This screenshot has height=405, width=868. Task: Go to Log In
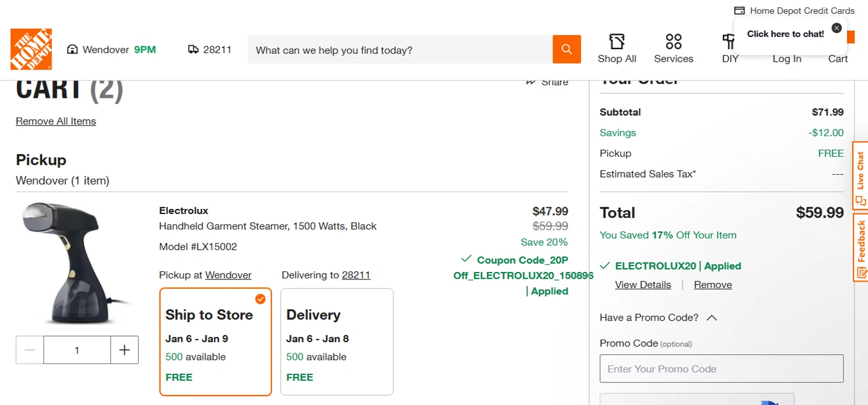(x=787, y=58)
